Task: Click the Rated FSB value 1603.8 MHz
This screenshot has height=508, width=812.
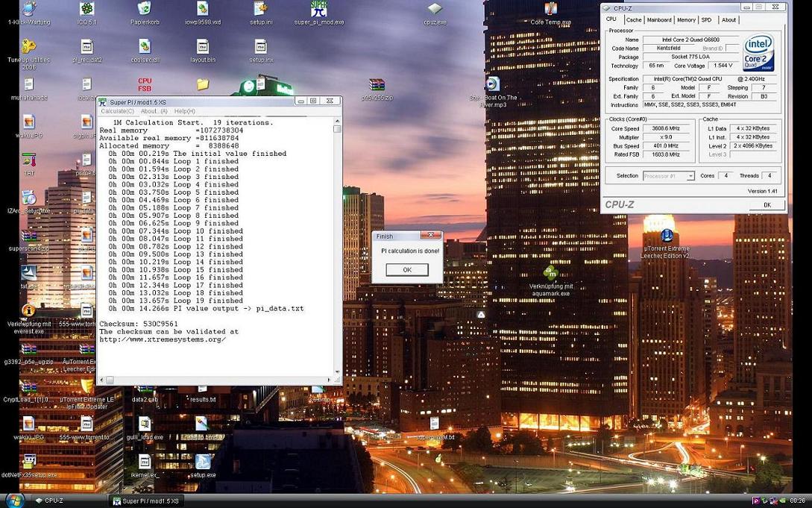Action: (666, 154)
